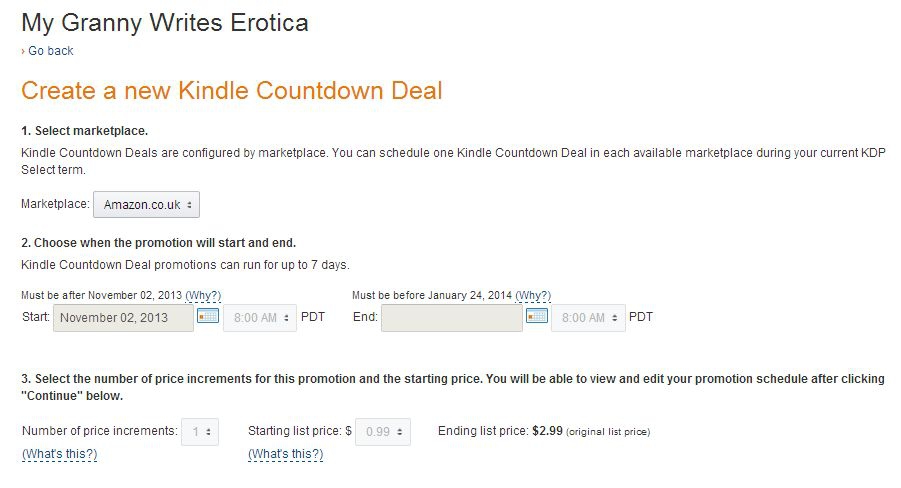This screenshot has height=488, width=901.
Task: Open the Marketplace Amazon.co.uk dropdown
Action: 147,205
